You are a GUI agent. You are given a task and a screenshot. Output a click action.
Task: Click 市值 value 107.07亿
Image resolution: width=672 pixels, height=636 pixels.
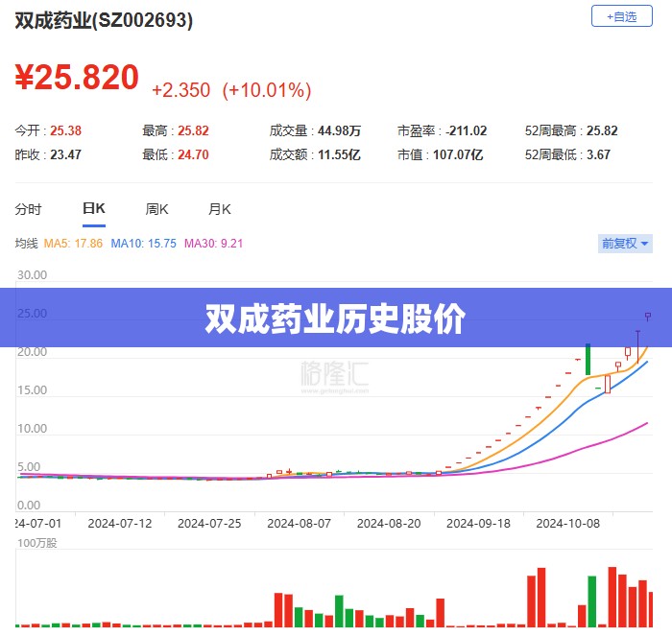click(458, 154)
